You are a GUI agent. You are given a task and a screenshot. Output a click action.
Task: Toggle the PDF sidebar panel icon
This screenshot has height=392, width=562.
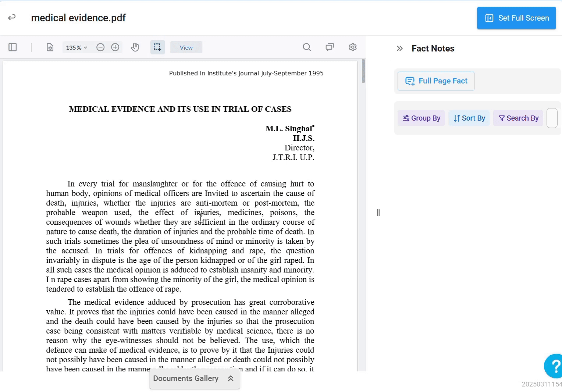pyautogui.click(x=13, y=47)
